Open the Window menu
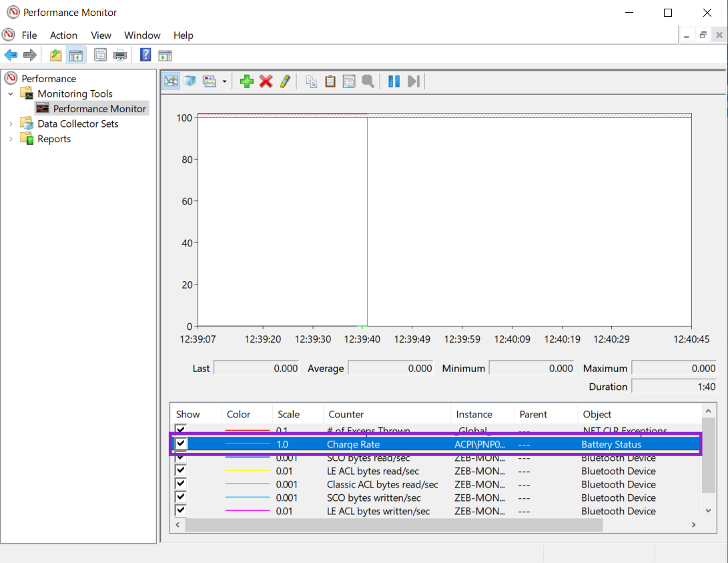The height and width of the screenshot is (563, 728). pos(142,35)
